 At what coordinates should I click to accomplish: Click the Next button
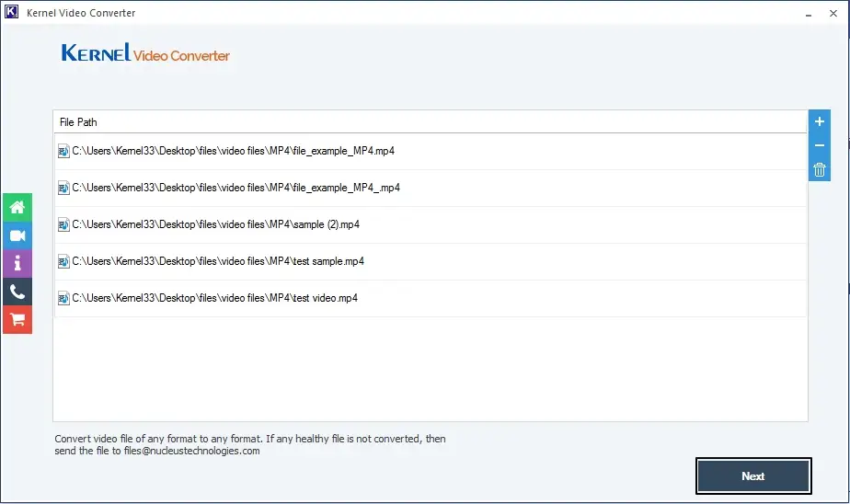[753, 475]
